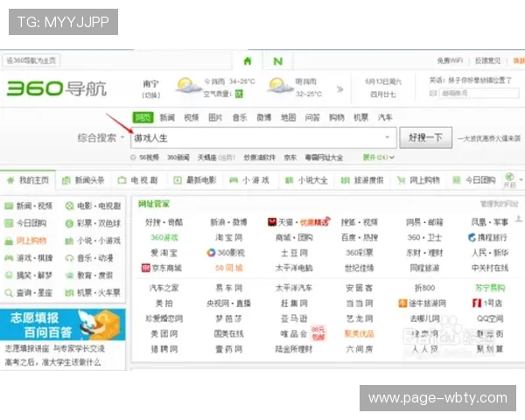
Task: Click the search box containing 游戏人生
Action: [263, 137]
